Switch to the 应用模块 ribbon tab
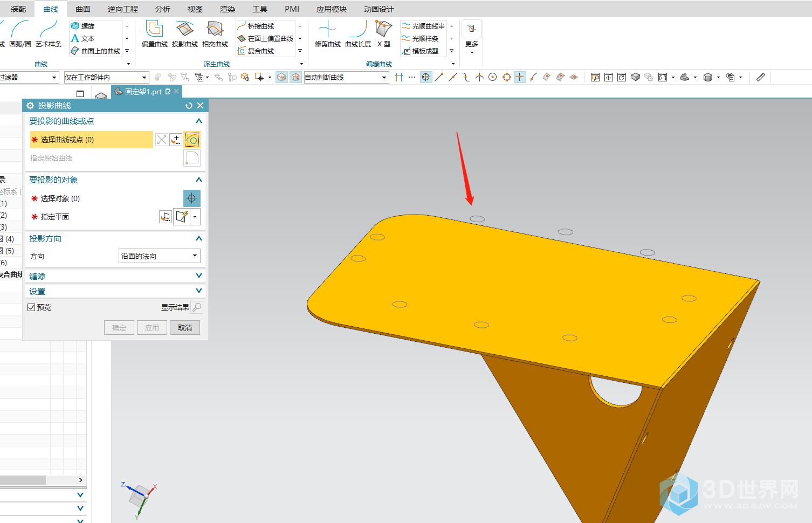The height and width of the screenshot is (523, 812). (332, 9)
